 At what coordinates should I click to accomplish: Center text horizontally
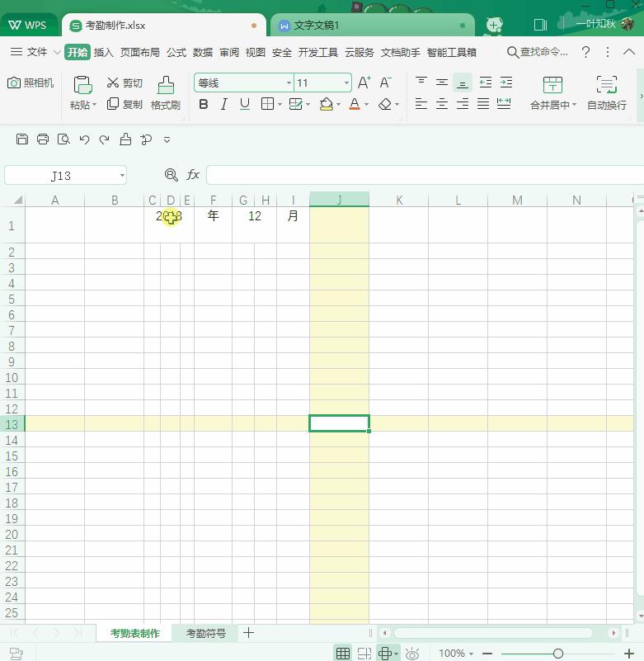442,104
